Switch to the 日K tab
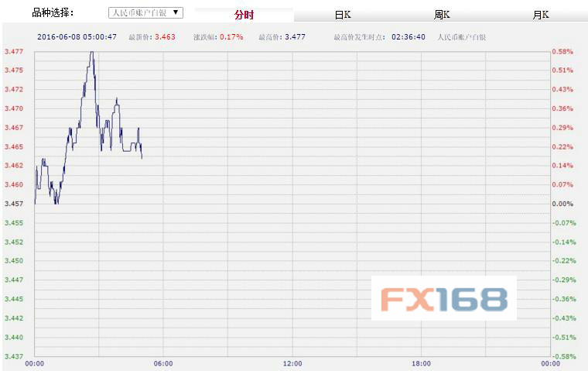This screenshot has height=371, width=588. click(343, 15)
